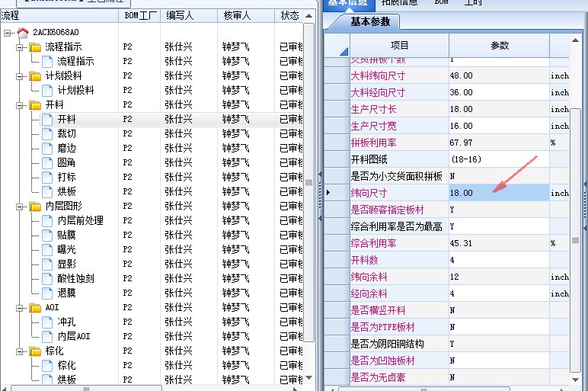Select the 流程指示 document row

click(x=75, y=62)
